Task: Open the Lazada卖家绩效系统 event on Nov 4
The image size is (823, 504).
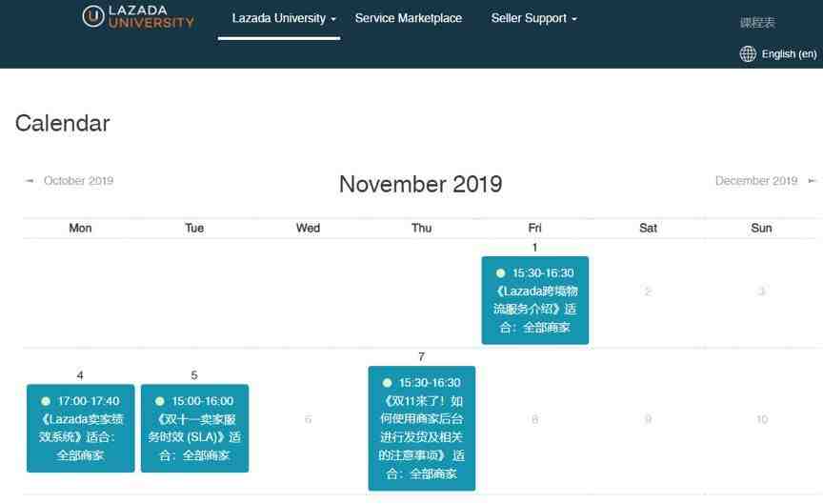Action: click(80, 429)
